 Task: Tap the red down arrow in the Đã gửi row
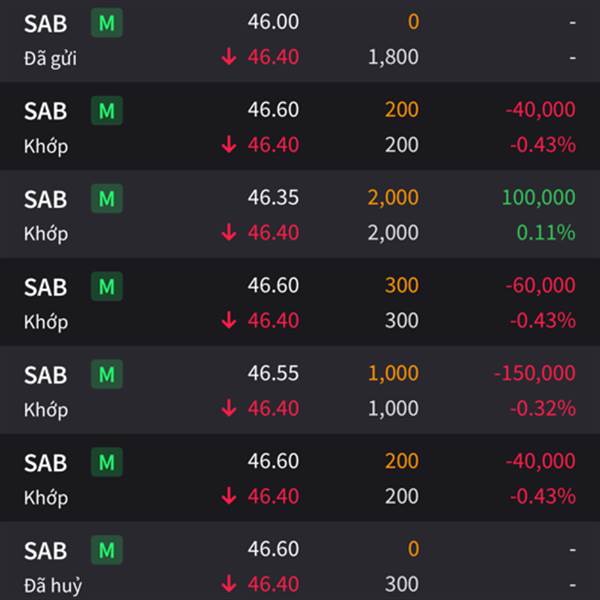coord(229,57)
